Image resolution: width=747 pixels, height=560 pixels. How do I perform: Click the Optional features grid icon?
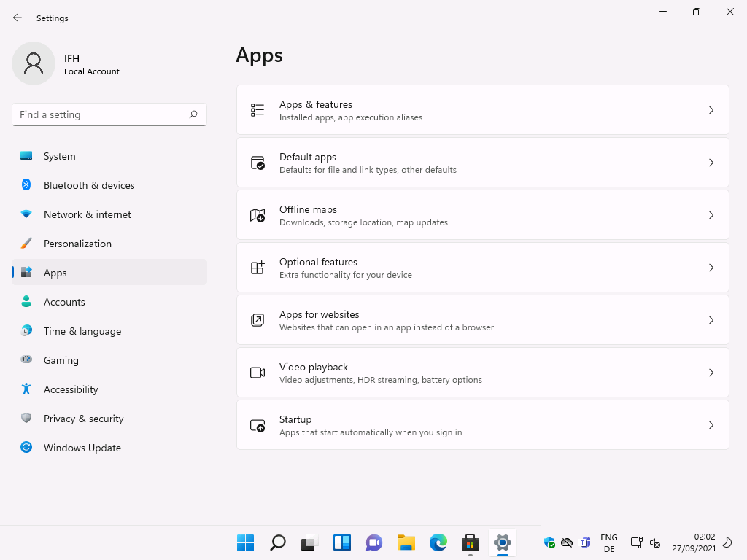click(x=258, y=268)
